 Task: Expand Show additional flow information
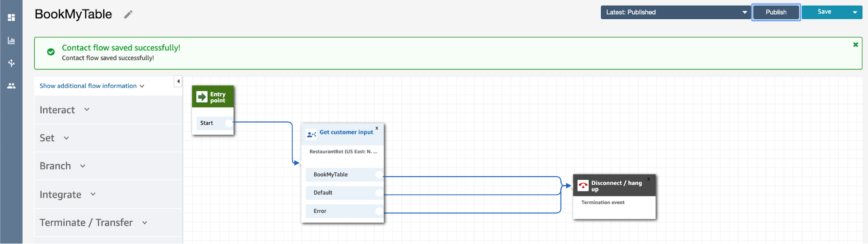coord(92,86)
